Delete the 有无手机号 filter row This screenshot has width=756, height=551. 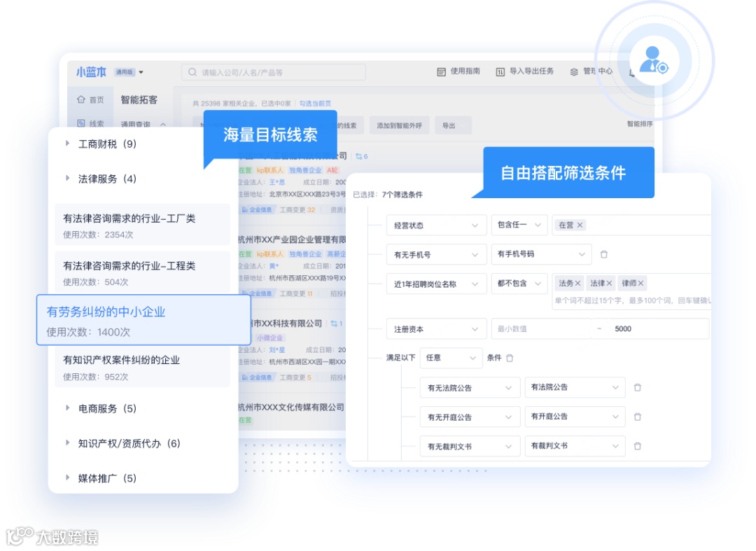click(x=603, y=254)
